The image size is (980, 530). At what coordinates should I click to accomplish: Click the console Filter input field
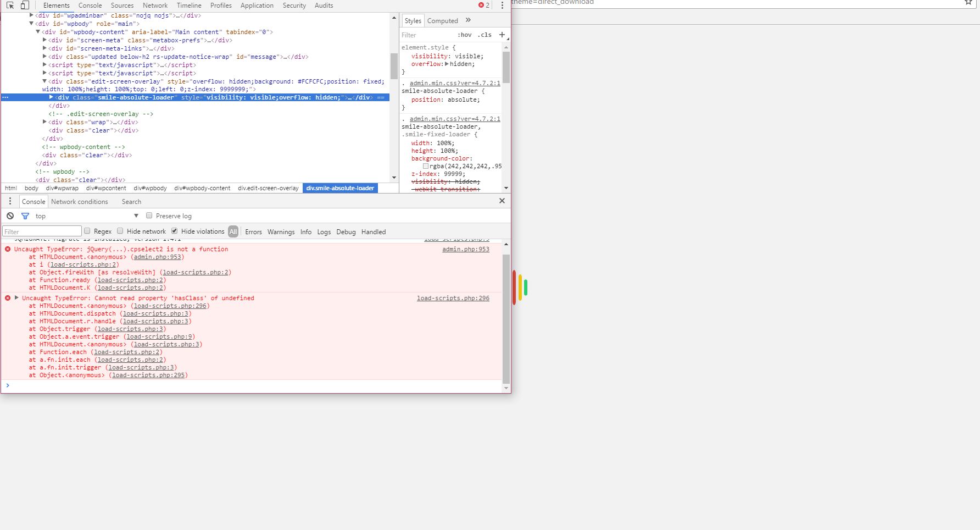click(42, 231)
